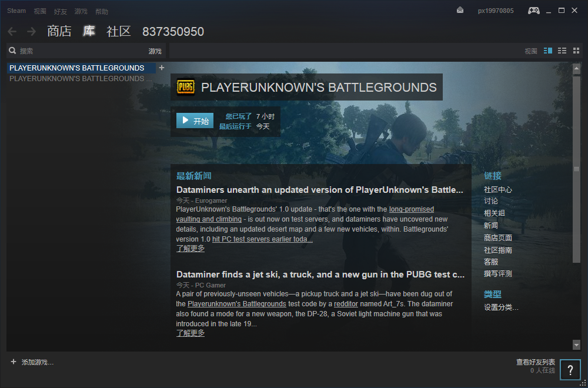The height and width of the screenshot is (388, 588).
Task: Click the scrollbar down arrow
Action: pos(576,344)
